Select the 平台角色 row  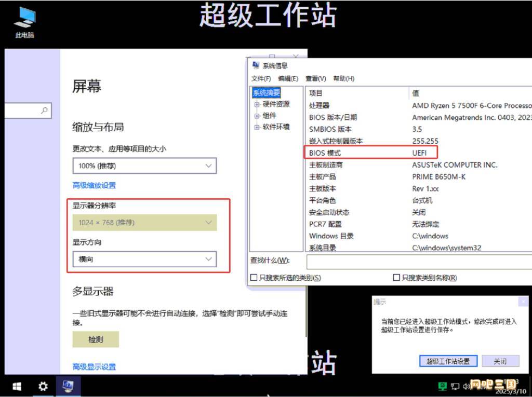point(419,200)
